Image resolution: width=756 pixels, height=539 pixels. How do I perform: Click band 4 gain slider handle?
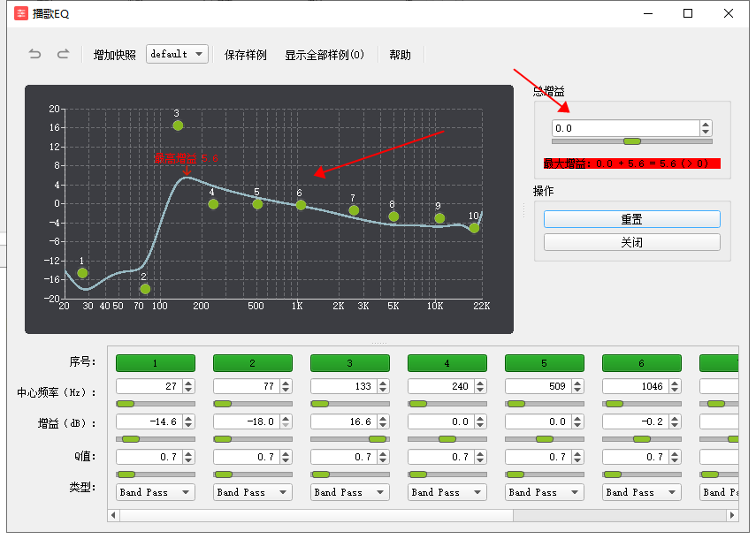pos(447,439)
